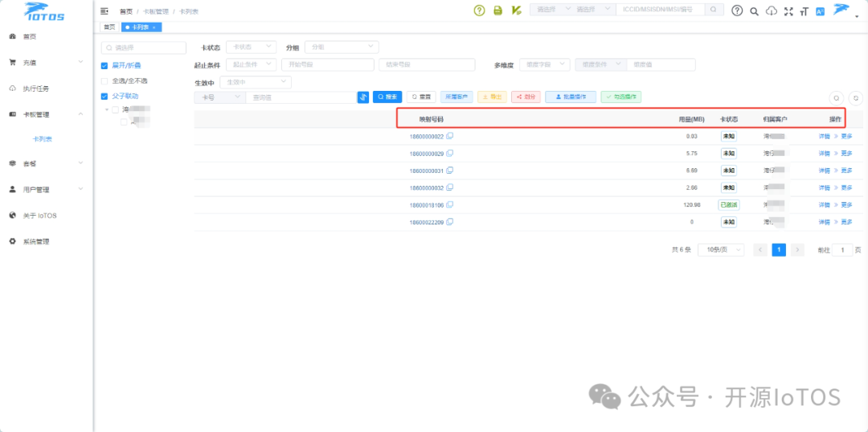The width and height of the screenshot is (868, 432).
Task: Click the 已激活 status tag
Action: pyautogui.click(x=728, y=204)
